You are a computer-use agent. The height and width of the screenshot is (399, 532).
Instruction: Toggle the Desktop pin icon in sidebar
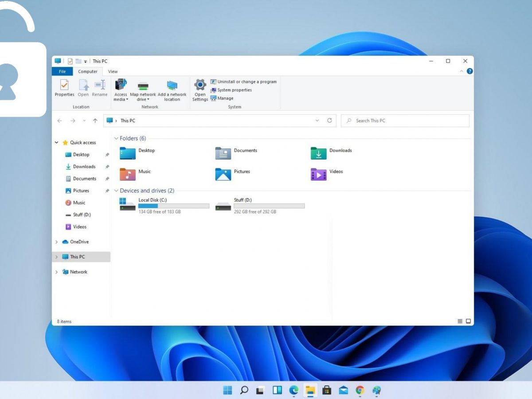pyautogui.click(x=107, y=155)
